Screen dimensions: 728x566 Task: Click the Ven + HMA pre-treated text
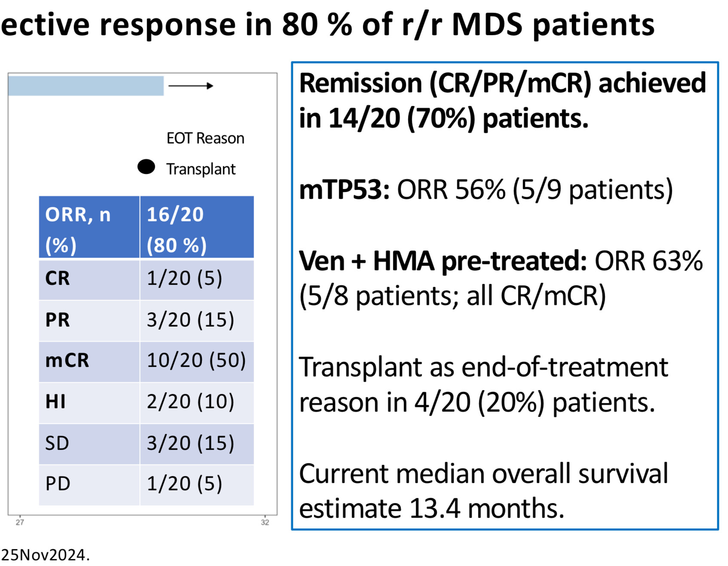pos(443,261)
